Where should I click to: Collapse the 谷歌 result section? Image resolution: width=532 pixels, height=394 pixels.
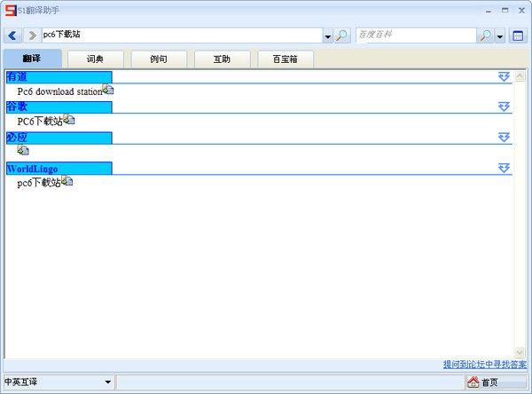point(505,106)
